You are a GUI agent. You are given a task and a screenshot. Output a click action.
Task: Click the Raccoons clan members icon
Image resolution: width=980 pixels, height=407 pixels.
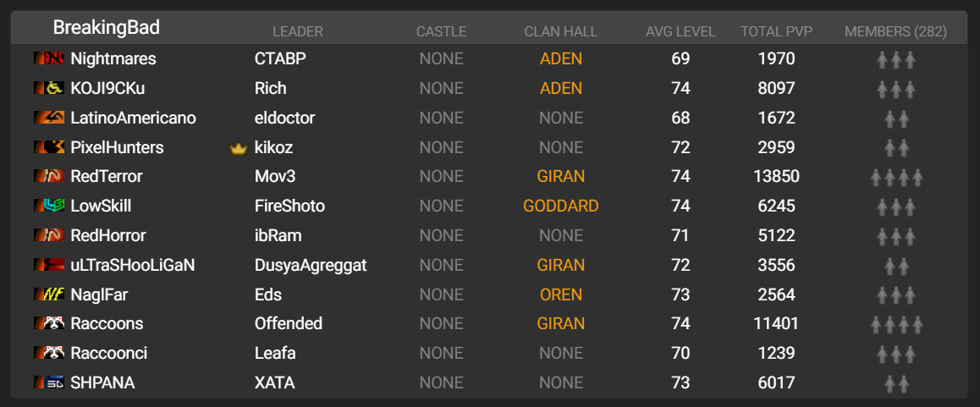point(896,324)
